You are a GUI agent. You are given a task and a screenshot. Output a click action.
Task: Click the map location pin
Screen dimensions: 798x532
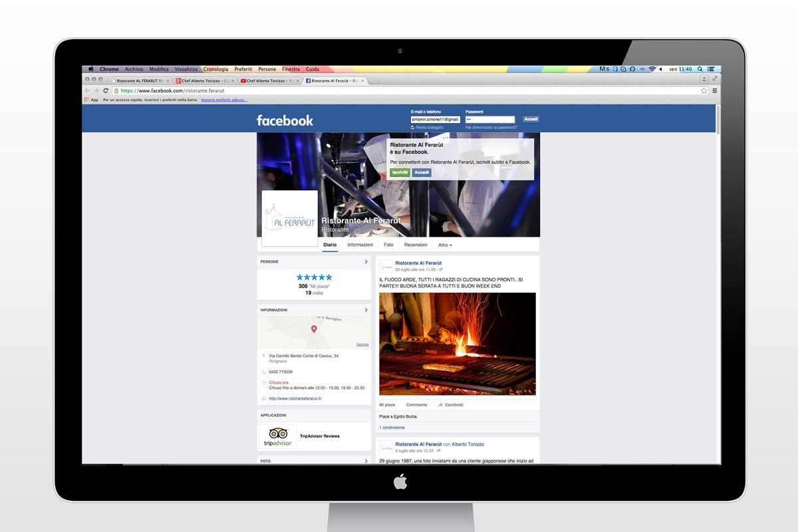tap(314, 329)
